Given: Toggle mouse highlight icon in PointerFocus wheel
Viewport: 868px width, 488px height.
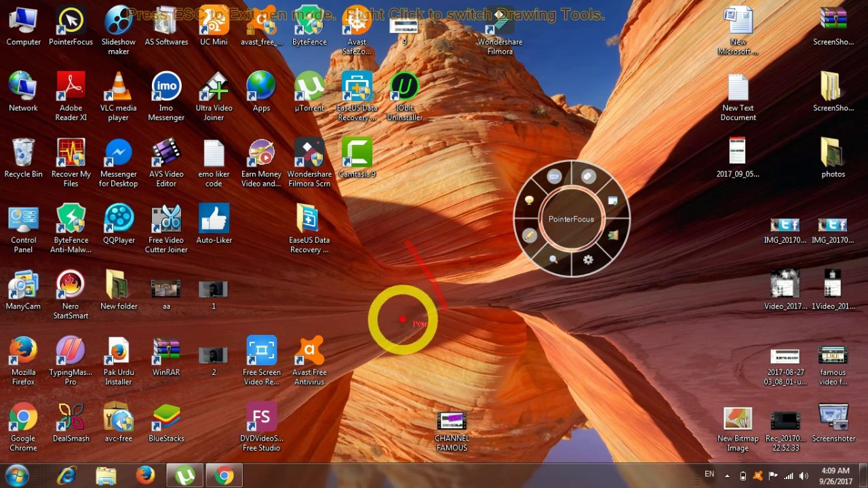Looking at the screenshot, I should pyautogui.click(x=588, y=177).
